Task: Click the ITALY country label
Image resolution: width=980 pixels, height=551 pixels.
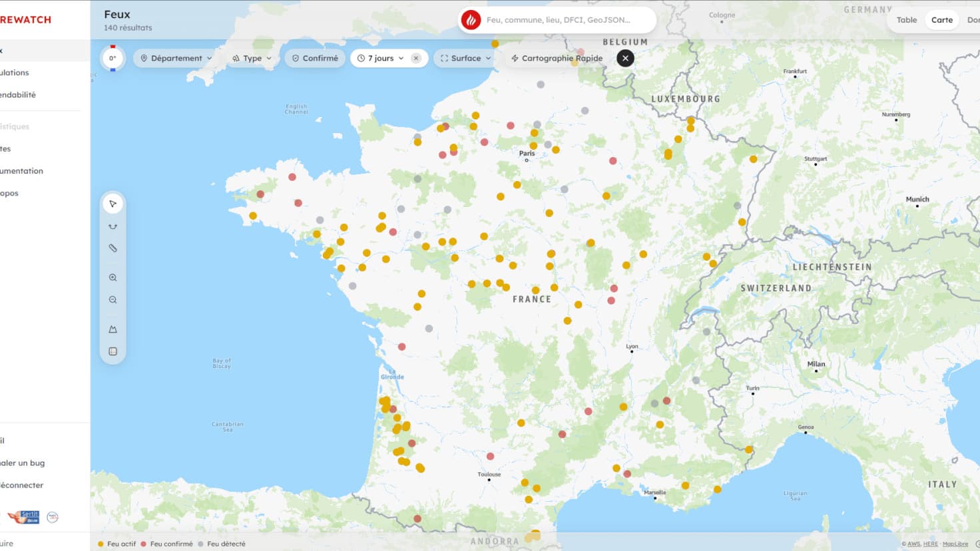Action: (943, 484)
